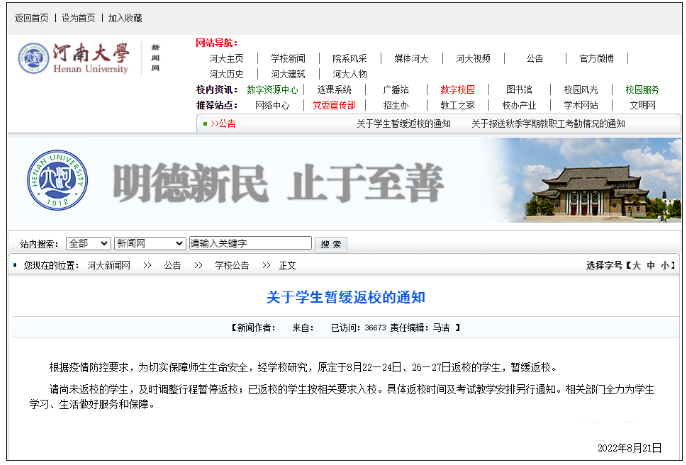
Task: Click 加入收藏 in top bar
Action: click(125, 18)
